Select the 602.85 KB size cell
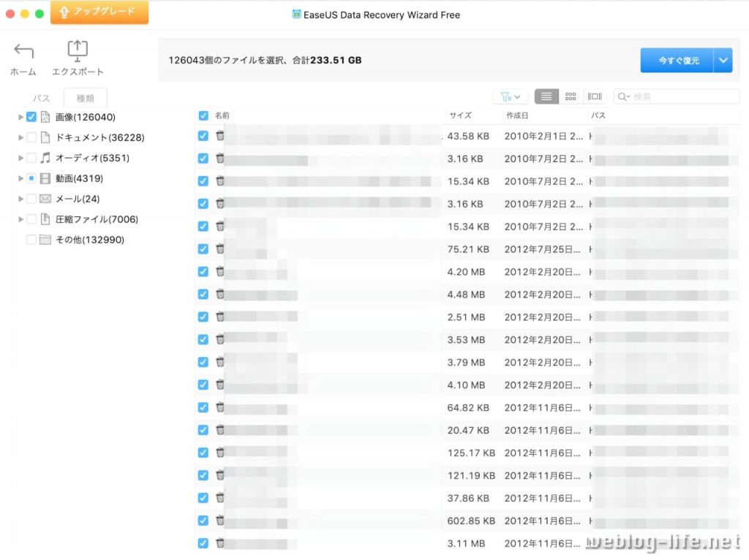The image size is (749, 560). coord(471,521)
